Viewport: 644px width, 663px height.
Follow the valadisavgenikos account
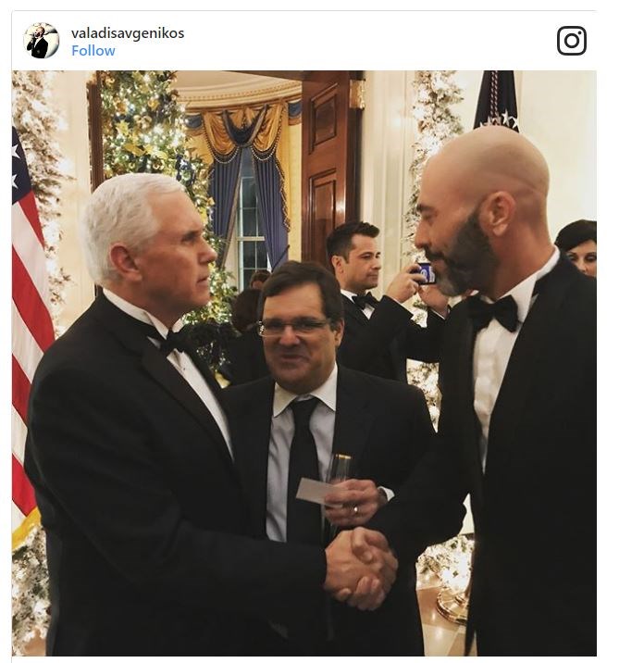[x=93, y=51]
